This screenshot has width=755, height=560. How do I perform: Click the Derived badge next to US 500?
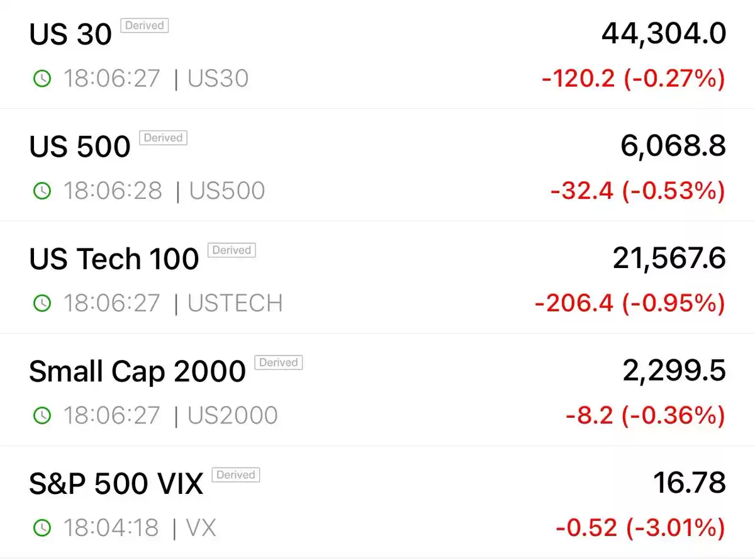pos(163,138)
